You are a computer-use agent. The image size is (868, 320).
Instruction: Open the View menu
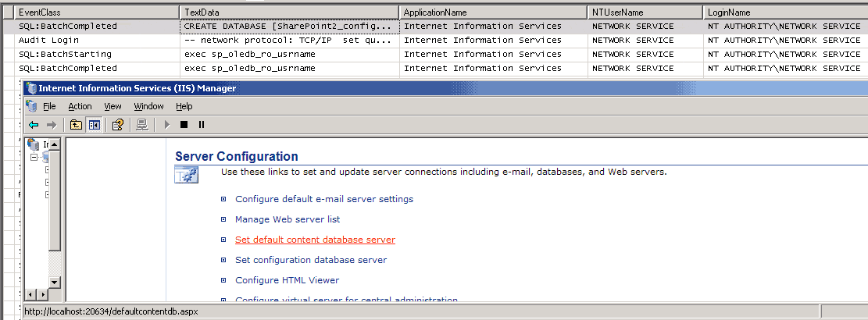coord(113,106)
